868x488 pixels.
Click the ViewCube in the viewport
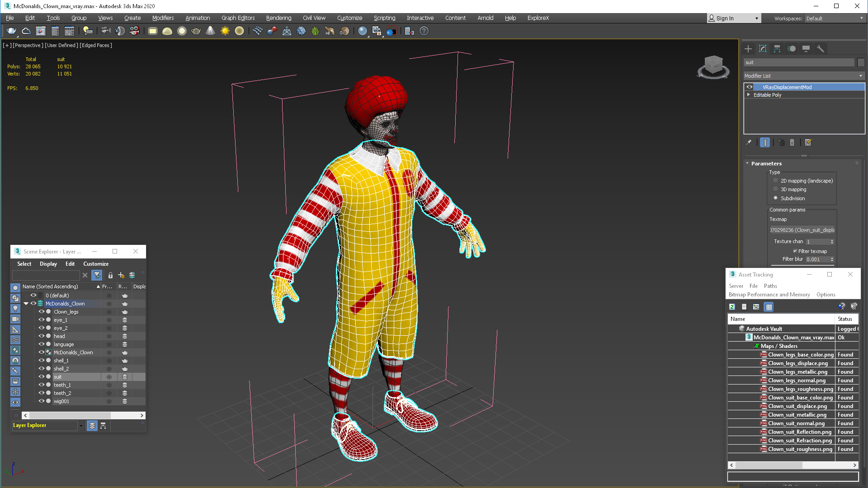click(x=713, y=67)
